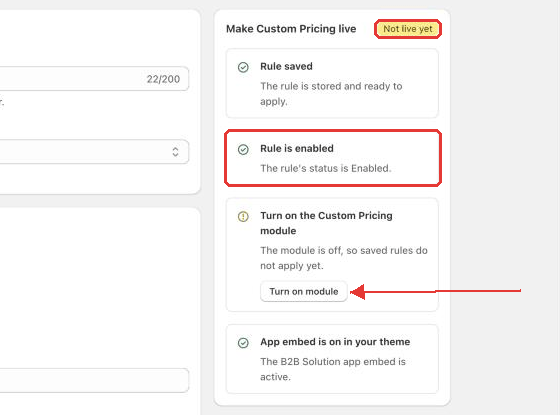The image size is (560, 415).
Task: Click the text 'The module is off, so saved rules…'
Action: click(344, 258)
